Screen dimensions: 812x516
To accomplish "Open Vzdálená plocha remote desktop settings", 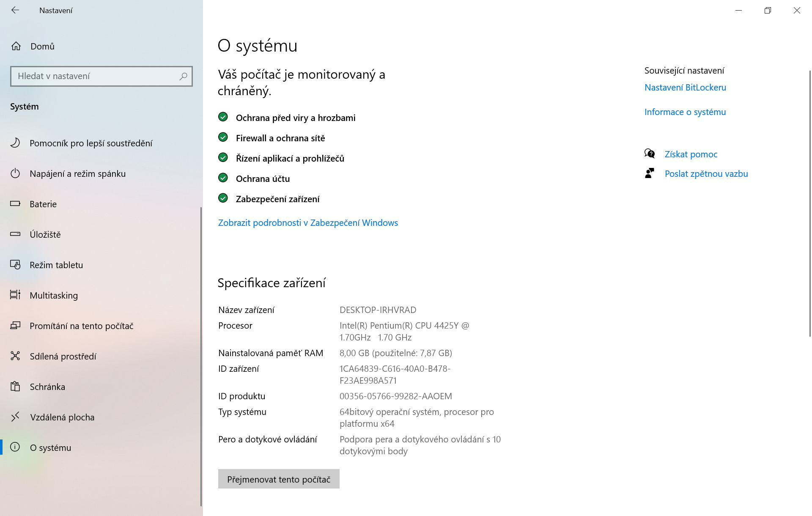I will pyautogui.click(x=62, y=417).
